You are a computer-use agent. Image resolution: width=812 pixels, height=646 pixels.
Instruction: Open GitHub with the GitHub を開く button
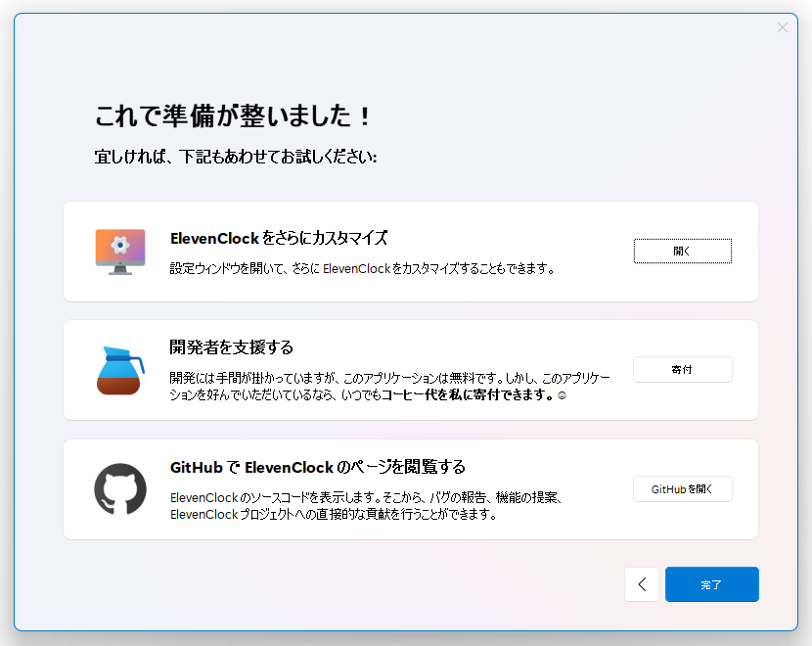coord(683,489)
